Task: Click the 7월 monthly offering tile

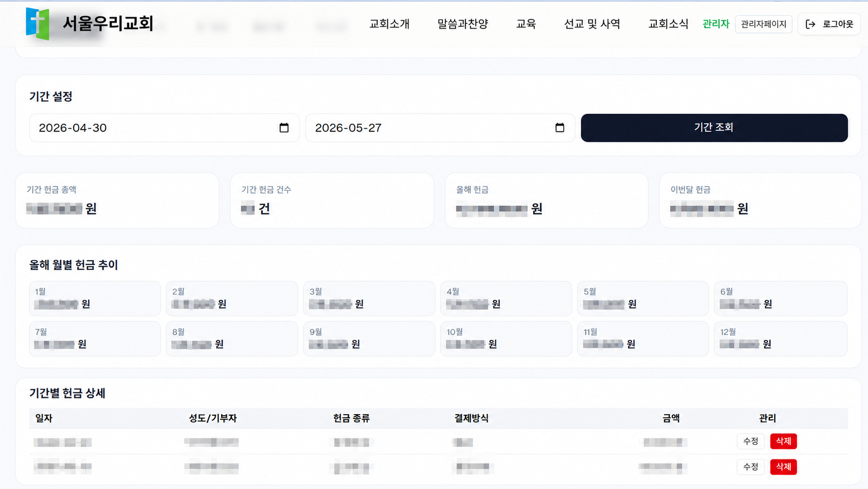Action: (x=95, y=339)
